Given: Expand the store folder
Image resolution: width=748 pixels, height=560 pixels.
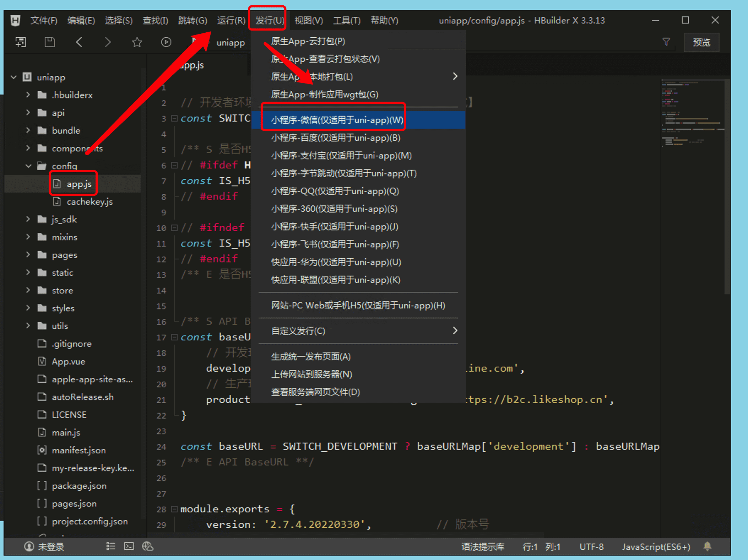Looking at the screenshot, I should point(28,290).
